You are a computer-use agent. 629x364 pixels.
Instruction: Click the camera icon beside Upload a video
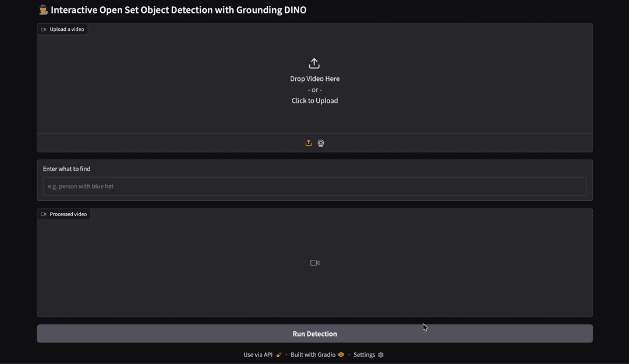[x=44, y=29]
